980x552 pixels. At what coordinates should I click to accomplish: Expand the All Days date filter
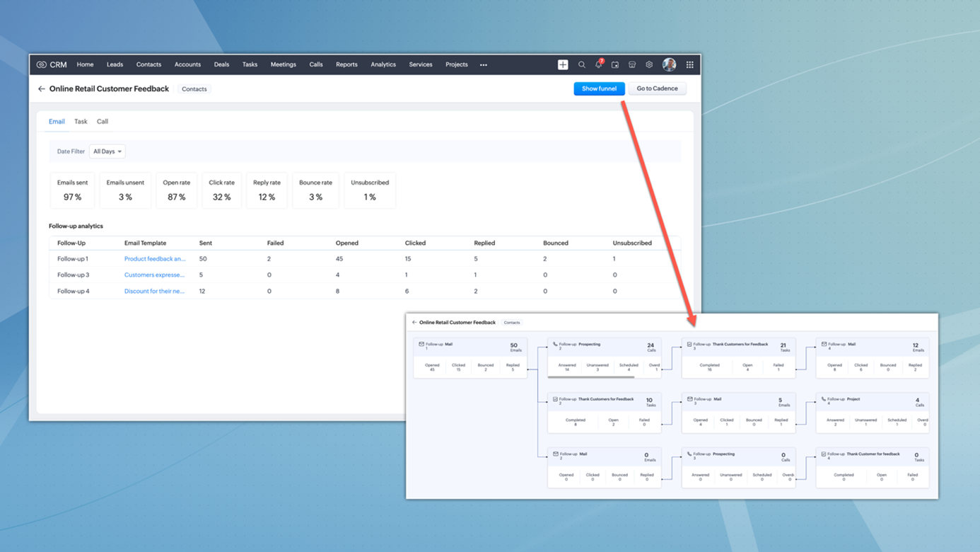click(x=107, y=151)
